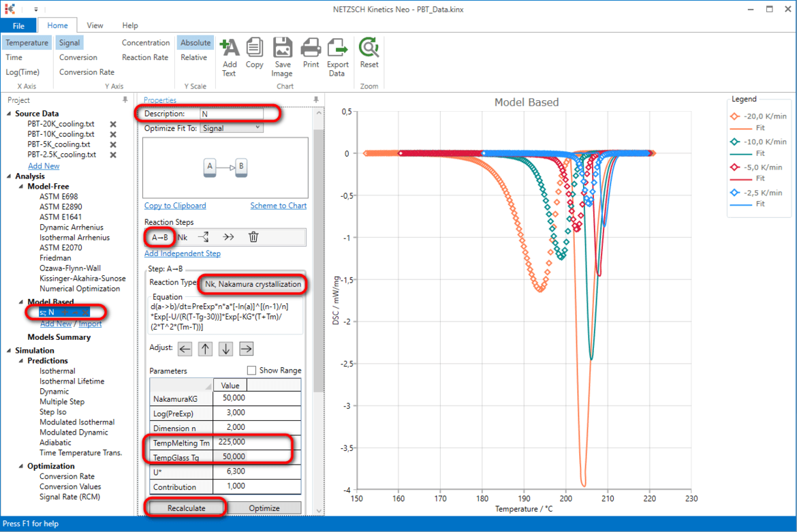Select Reaction Rate for Y Axis
Screen dimensions: 797x532
145,57
